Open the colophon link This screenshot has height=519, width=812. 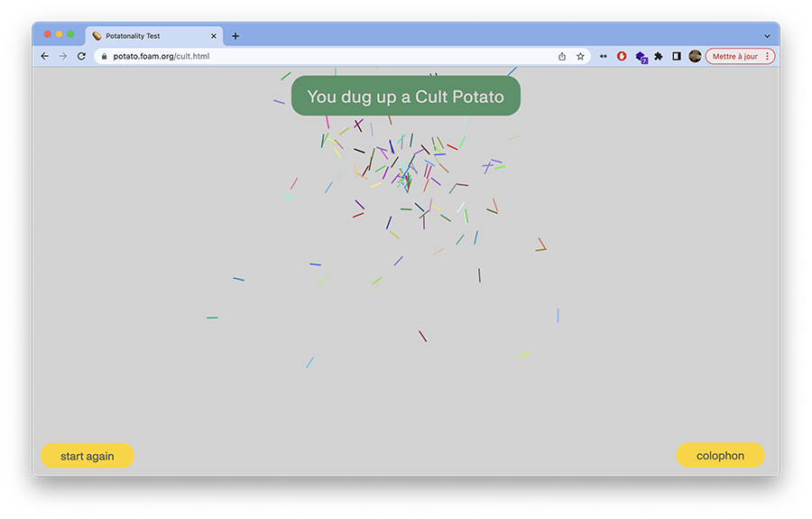click(720, 455)
